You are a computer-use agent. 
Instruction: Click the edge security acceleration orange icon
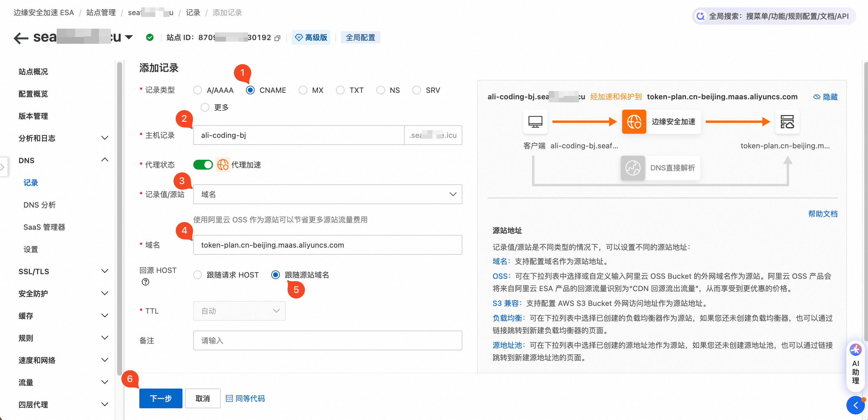(x=634, y=122)
